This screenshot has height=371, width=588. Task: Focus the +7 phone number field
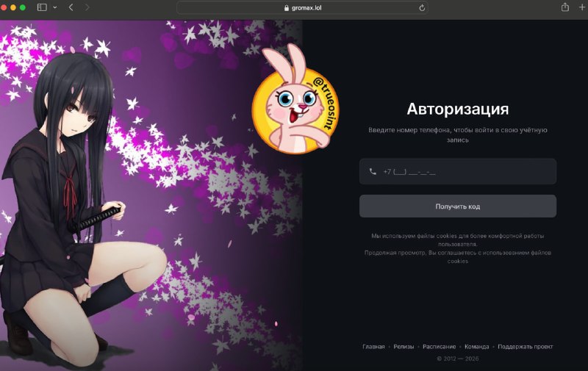458,172
